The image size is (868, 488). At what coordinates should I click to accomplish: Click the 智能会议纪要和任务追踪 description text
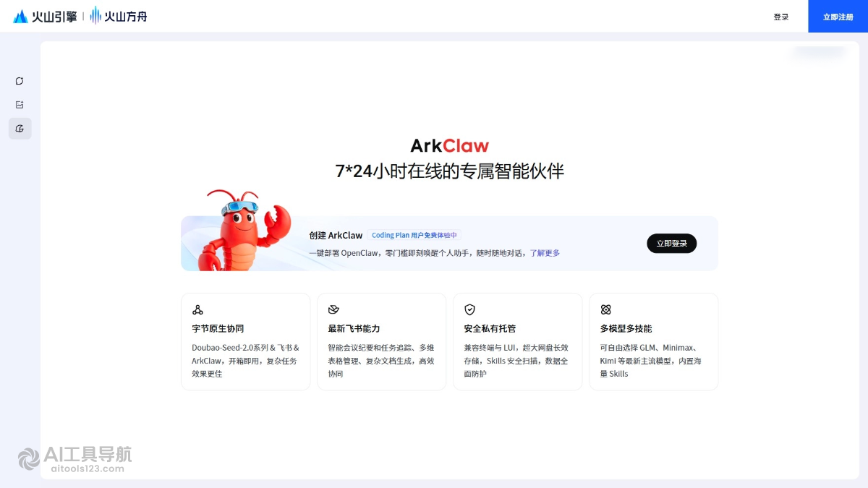tap(381, 361)
